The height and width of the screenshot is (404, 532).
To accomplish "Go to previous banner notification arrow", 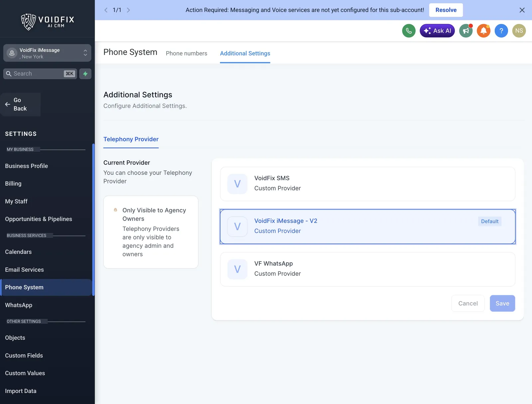I will coord(106,10).
